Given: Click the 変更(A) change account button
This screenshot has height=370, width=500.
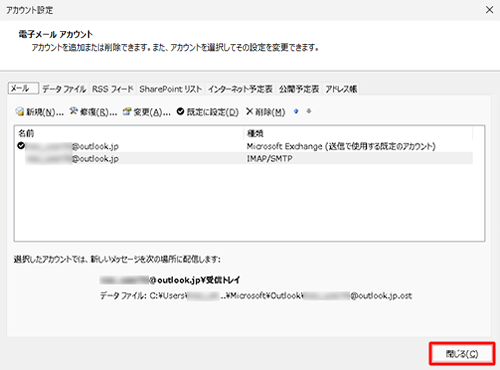Looking at the screenshot, I should coord(147,112).
